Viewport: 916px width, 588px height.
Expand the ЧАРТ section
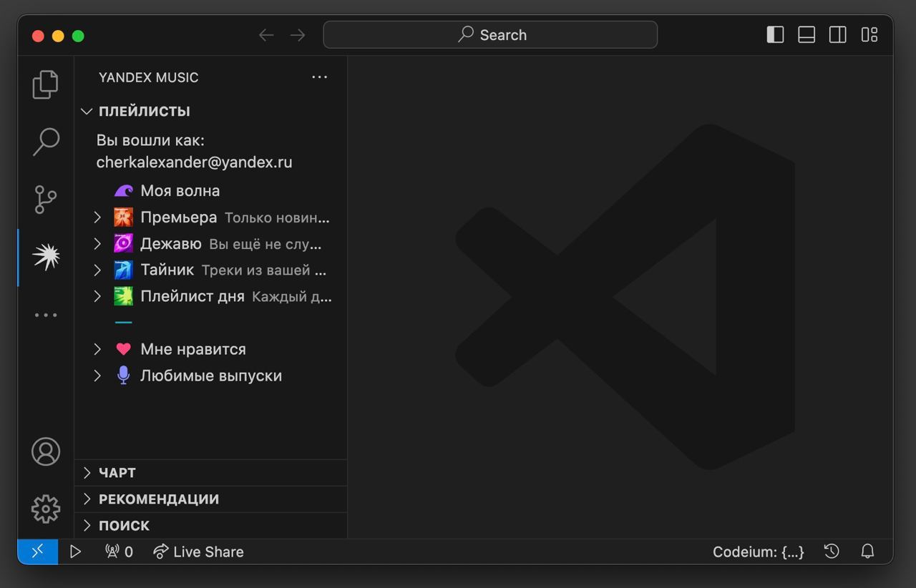tap(117, 473)
